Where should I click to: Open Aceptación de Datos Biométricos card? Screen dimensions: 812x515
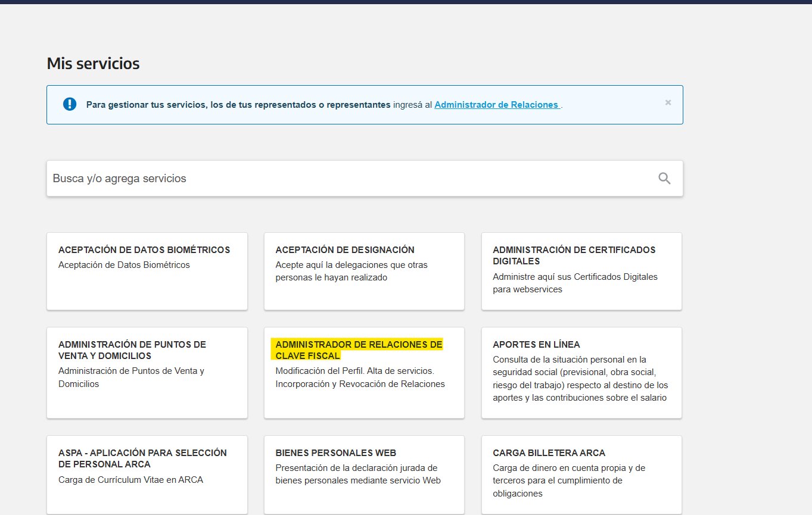[147, 271]
